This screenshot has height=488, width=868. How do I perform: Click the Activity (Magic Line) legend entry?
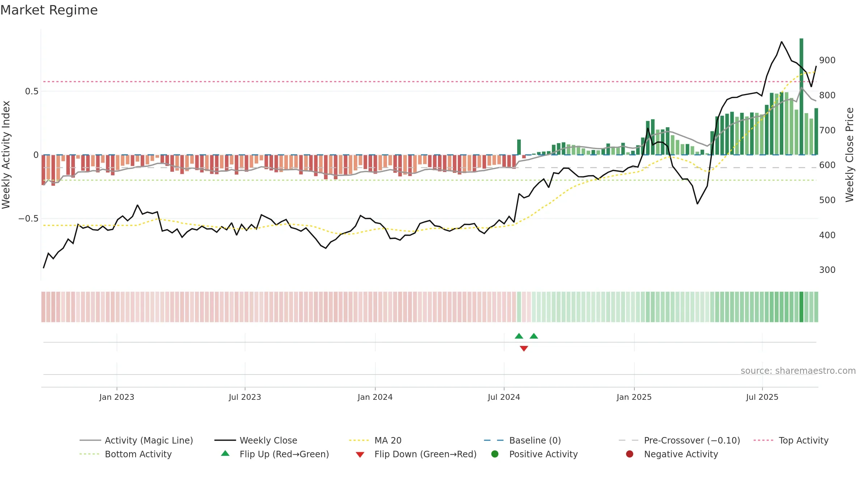point(136,440)
